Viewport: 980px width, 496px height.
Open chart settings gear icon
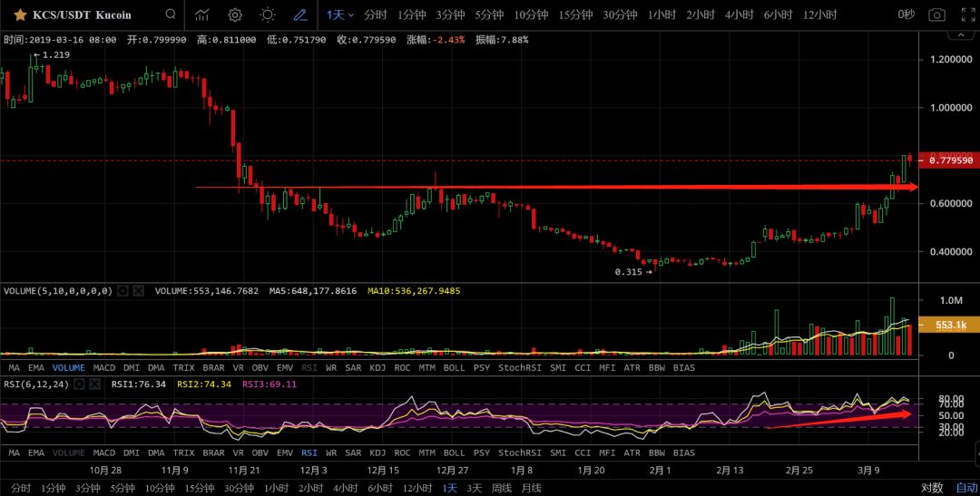[235, 15]
